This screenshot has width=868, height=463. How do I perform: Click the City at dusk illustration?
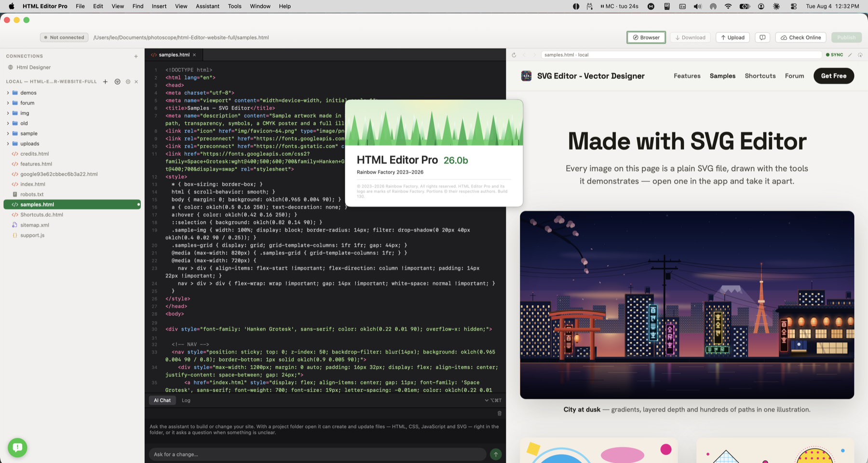pos(687,305)
